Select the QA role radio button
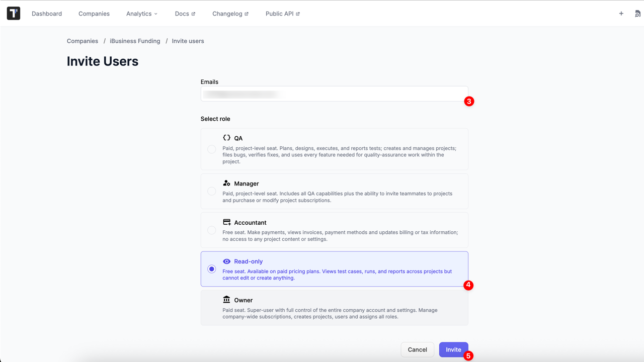This screenshot has width=644, height=362. [x=211, y=149]
